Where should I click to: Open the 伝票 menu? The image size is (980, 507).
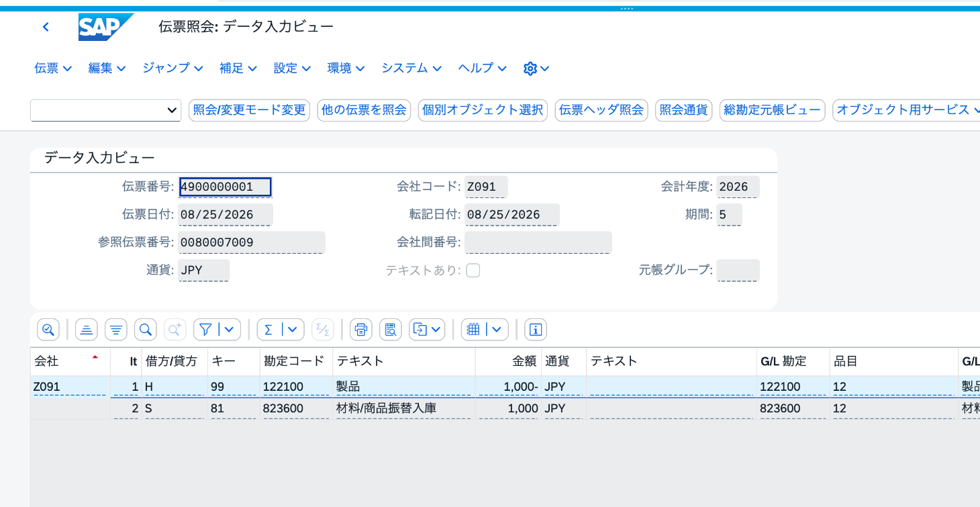[x=53, y=68]
